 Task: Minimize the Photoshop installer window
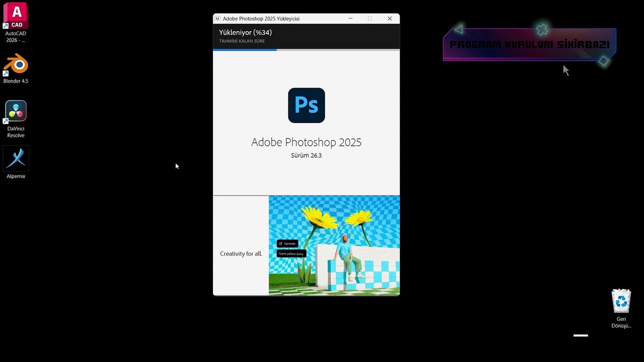[x=350, y=19]
